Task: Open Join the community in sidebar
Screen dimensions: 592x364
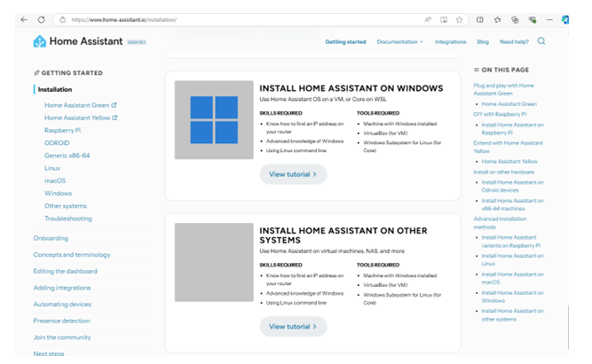Action: tap(62, 337)
